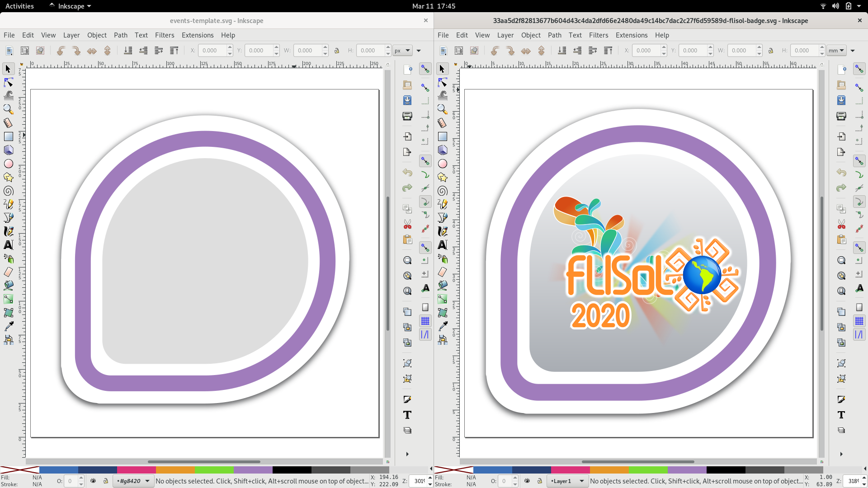Click the volume icon in the system tray
868x488 pixels.
coord(835,6)
